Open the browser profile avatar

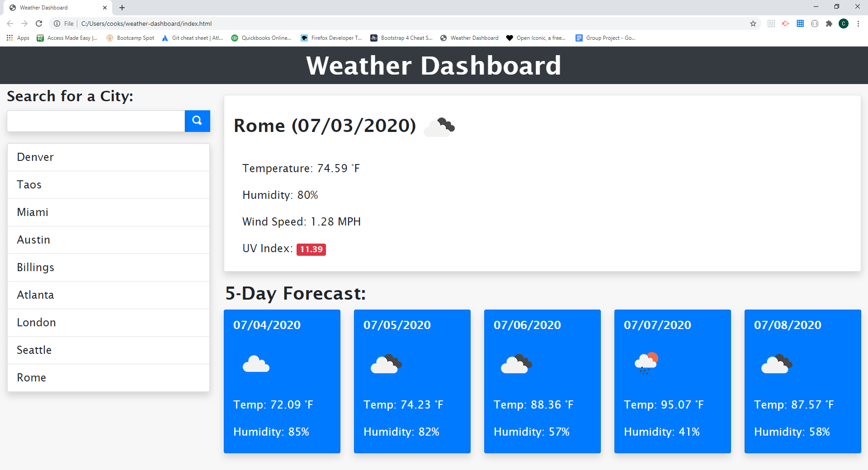(x=844, y=23)
